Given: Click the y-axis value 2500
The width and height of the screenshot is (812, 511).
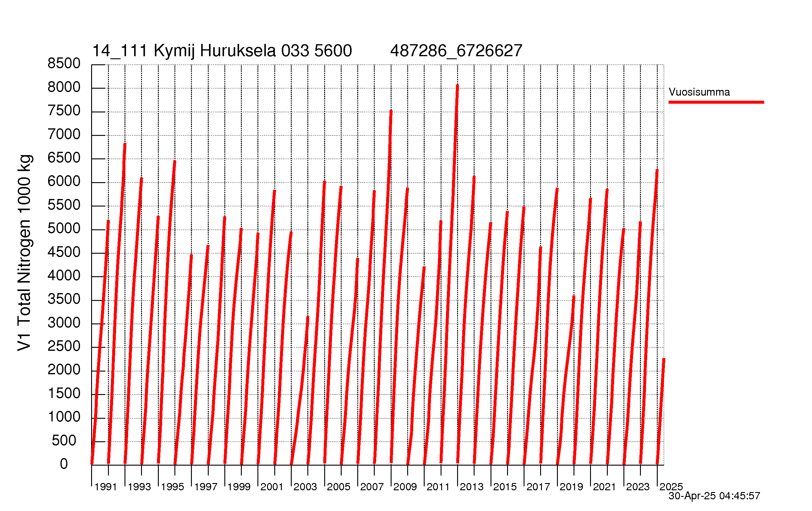Looking at the screenshot, I should [x=64, y=346].
